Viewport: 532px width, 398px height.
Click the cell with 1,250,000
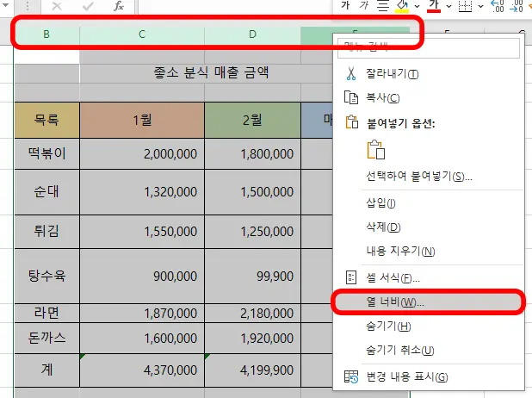(x=252, y=231)
